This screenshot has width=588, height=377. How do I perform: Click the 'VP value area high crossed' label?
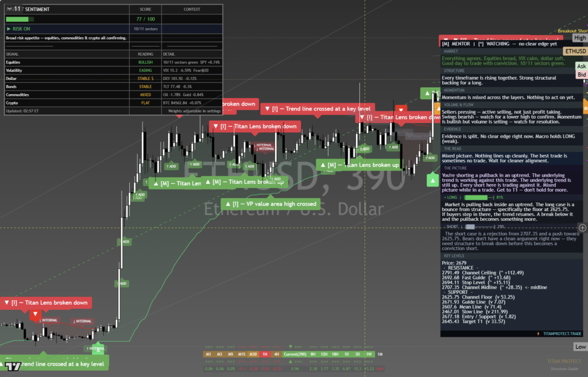270,204
